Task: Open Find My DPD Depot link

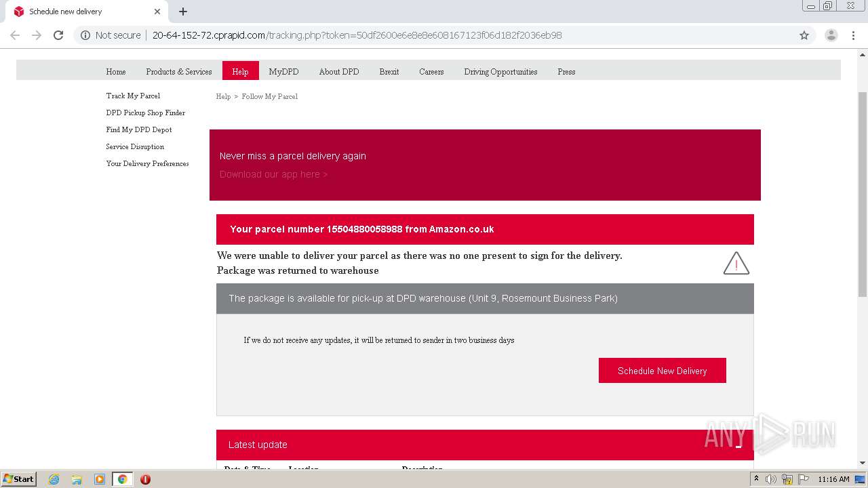Action: (139, 130)
